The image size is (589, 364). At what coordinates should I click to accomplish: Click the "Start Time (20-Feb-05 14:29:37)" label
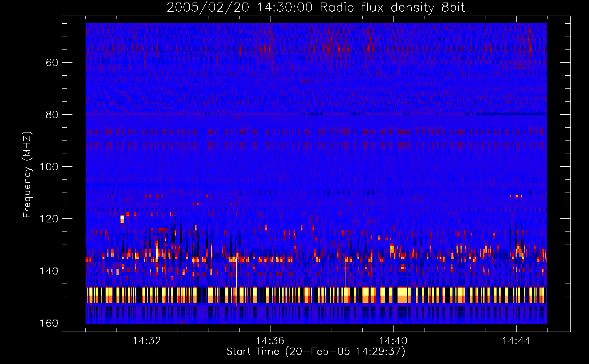click(316, 352)
